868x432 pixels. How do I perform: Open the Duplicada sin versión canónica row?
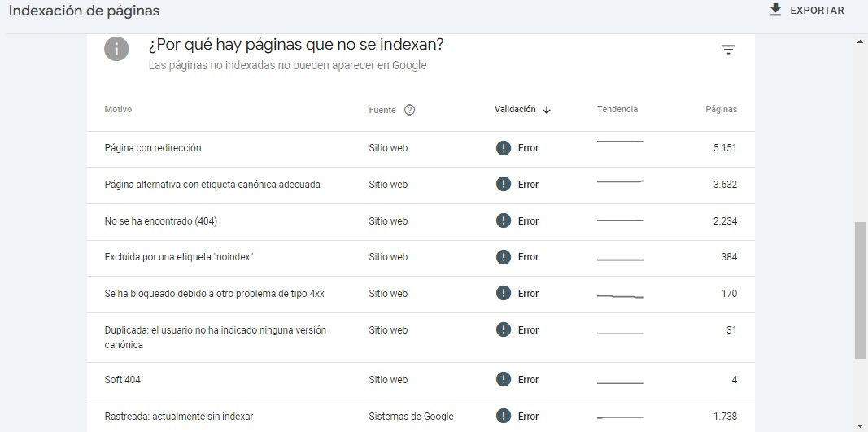pos(421,338)
